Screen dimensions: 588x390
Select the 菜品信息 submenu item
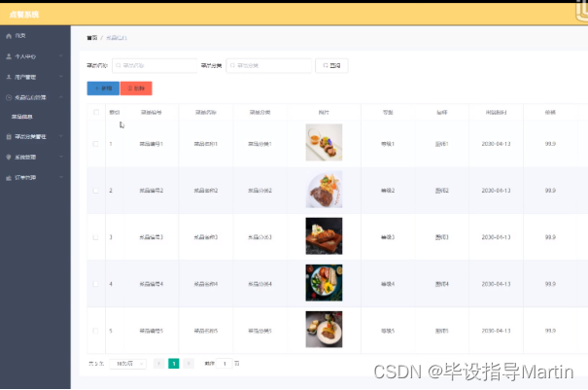pyautogui.click(x=35, y=117)
